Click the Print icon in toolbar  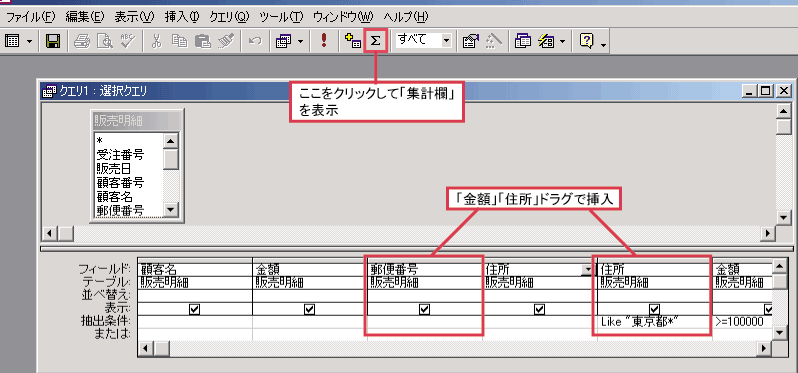(82, 41)
